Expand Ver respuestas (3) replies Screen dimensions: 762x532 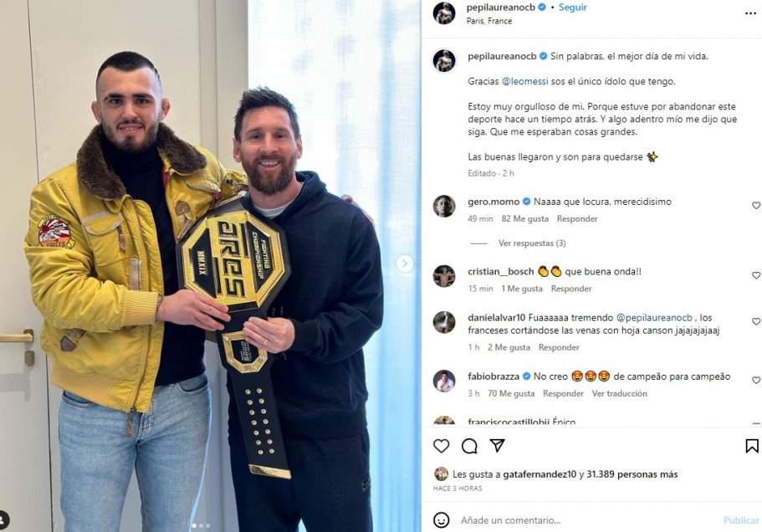(532, 243)
